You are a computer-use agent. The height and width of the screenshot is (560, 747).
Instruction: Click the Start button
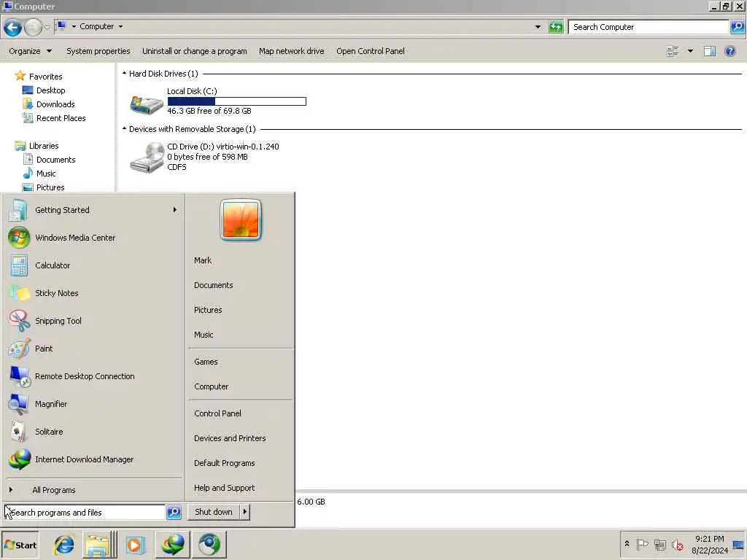tap(20, 545)
